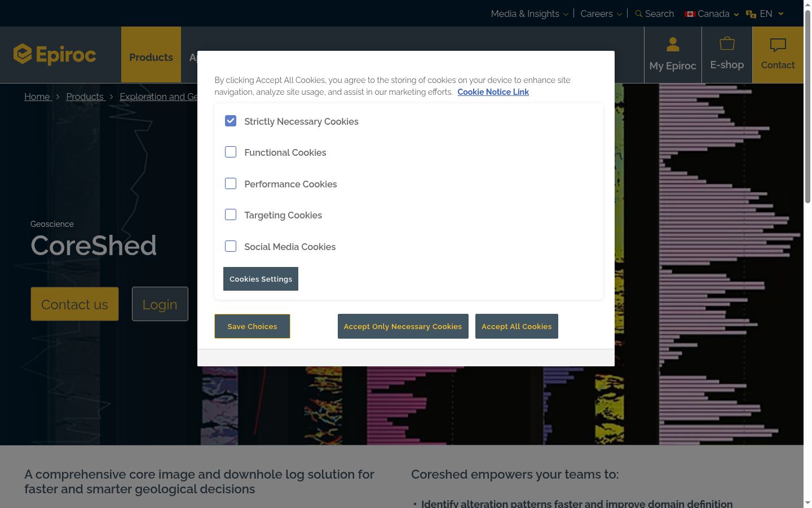Tick the Performance Cookies checkbox
This screenshot has width=812, height=508.
tap(231, 183)
